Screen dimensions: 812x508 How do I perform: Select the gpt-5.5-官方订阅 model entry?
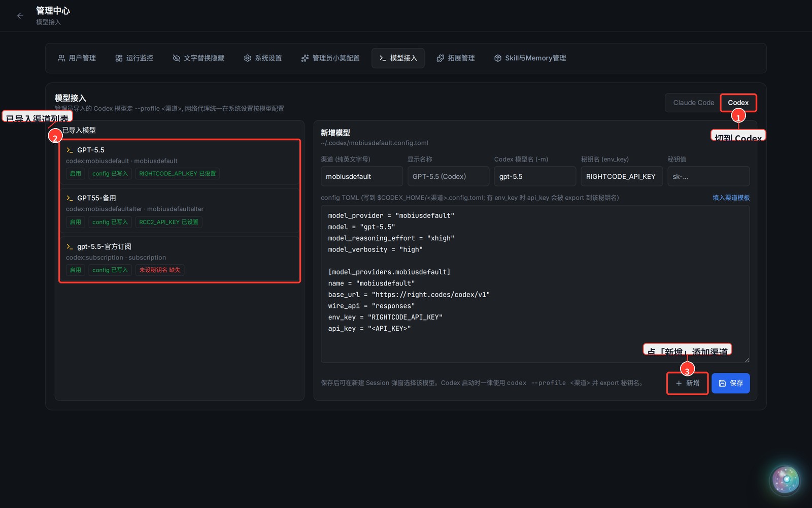(x=180, y=259)
